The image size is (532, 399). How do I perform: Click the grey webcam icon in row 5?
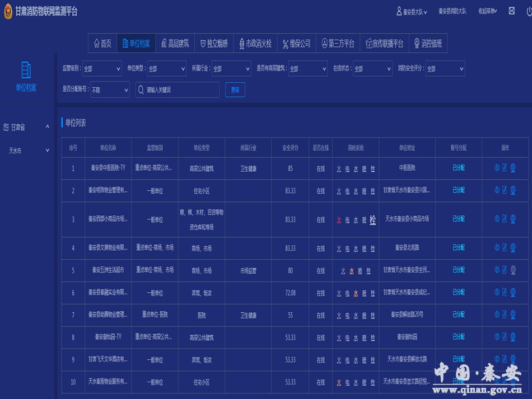click(x=512, y=270)
